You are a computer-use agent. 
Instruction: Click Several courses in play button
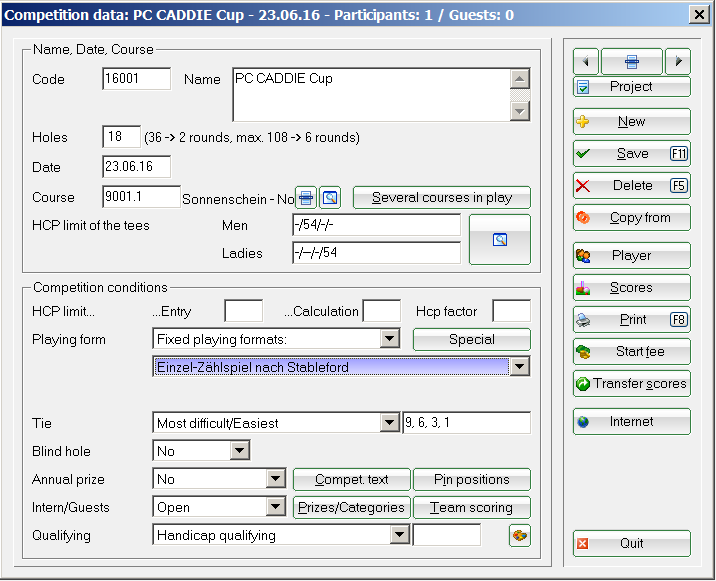pos(441,197)
